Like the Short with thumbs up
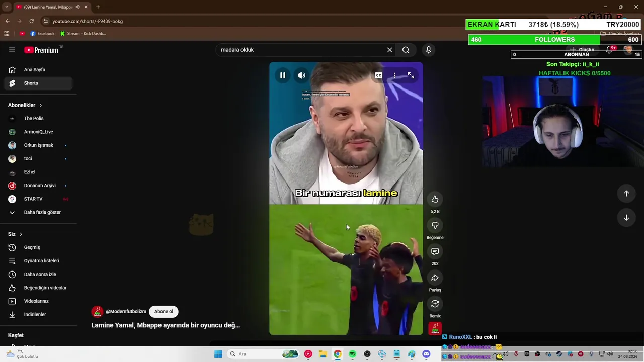Viewport: 644px width, 362px height. tap(435, 199)
